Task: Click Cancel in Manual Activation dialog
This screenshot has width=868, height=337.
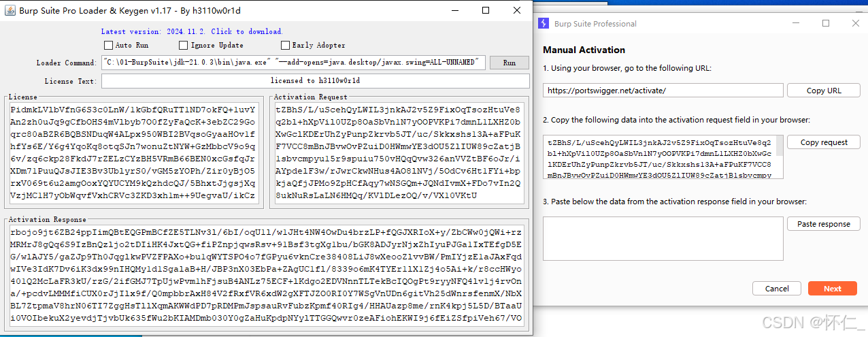Action: click(x=777, y=289)
